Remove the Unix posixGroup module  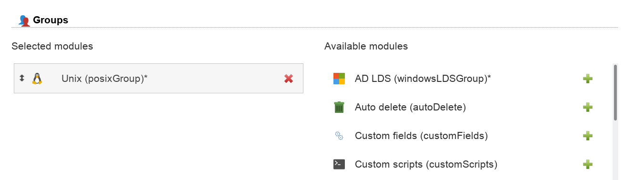(x=288, y=79)
